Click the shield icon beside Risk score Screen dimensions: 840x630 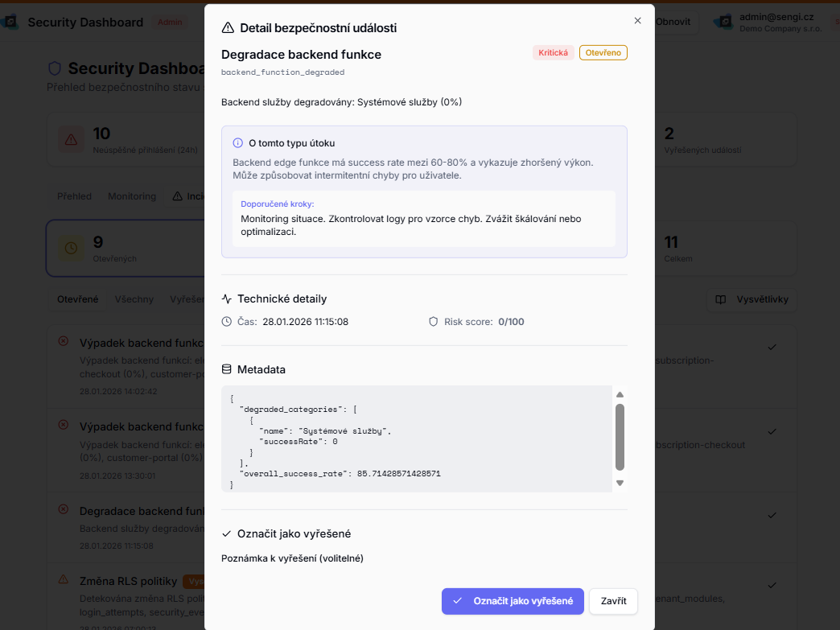[434, 322]
